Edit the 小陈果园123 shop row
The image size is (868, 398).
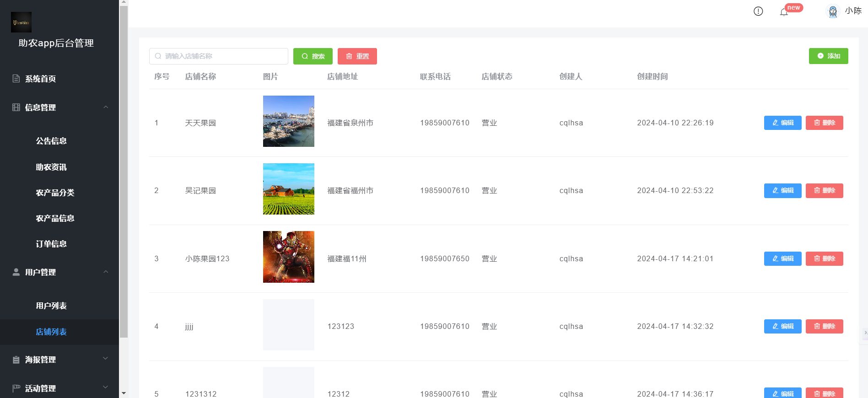[783, 258]
